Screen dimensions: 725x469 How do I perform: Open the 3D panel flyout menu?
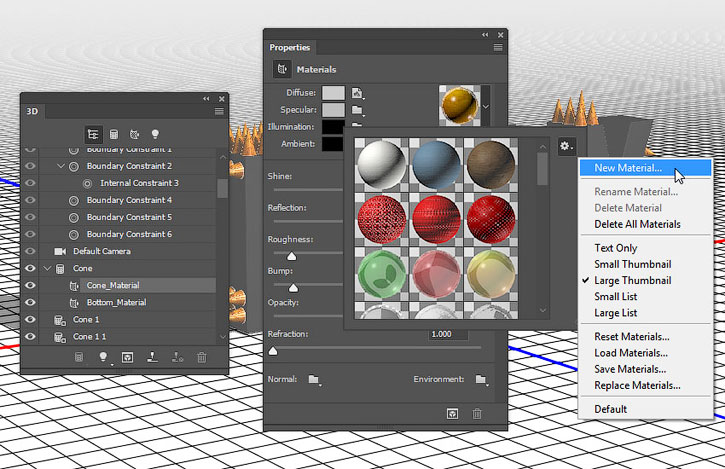pos(219,111)
